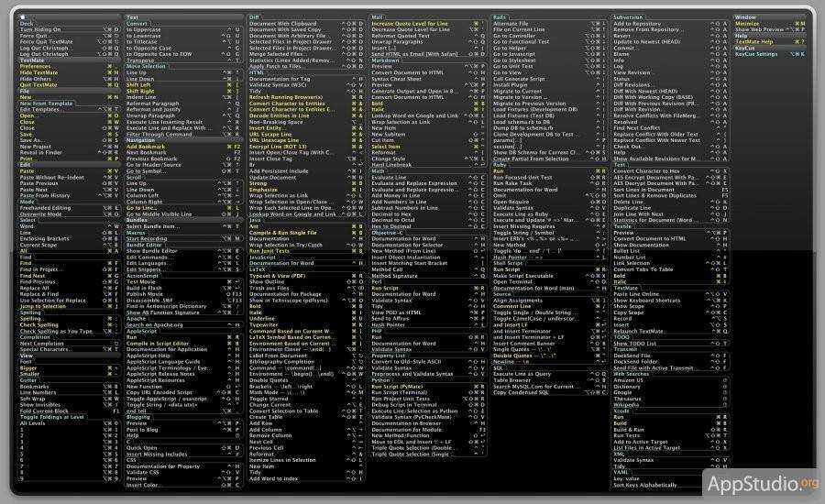Select Paste Without Re-indent

[51, 177]
